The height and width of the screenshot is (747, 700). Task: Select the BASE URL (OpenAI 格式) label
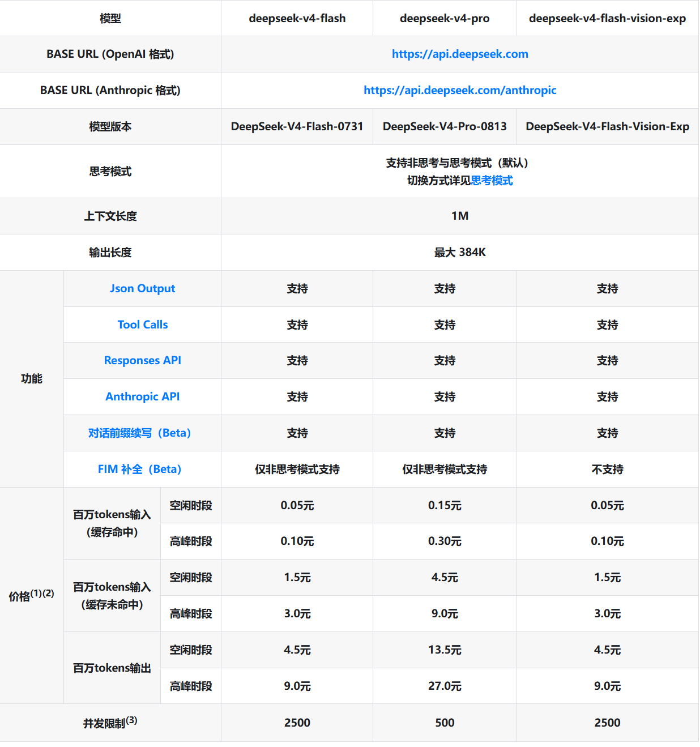110,54
